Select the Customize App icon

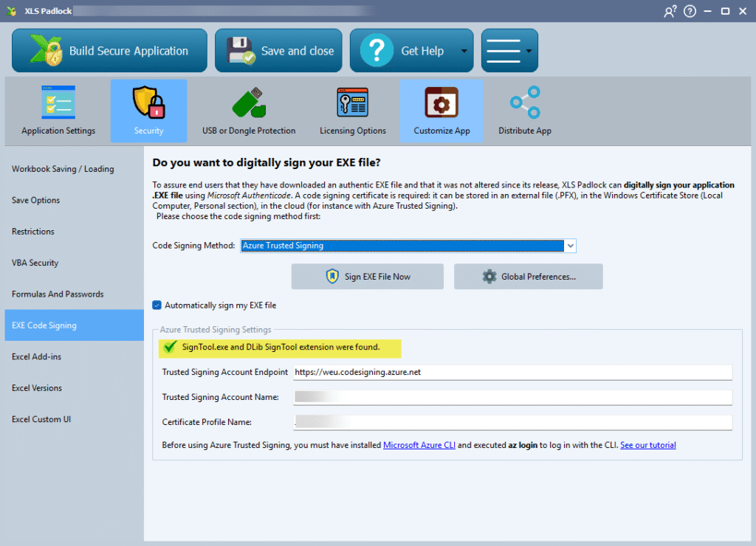coord(441,103)
